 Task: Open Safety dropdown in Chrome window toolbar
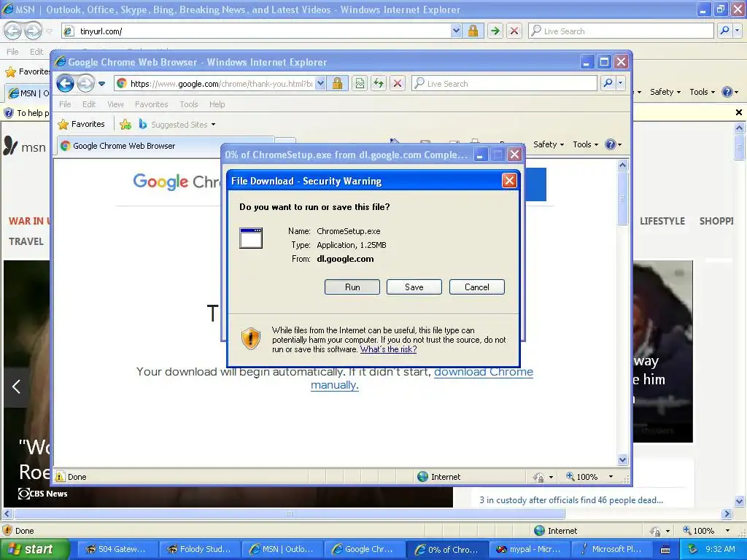pyautogui.click(x=549, y=144)
